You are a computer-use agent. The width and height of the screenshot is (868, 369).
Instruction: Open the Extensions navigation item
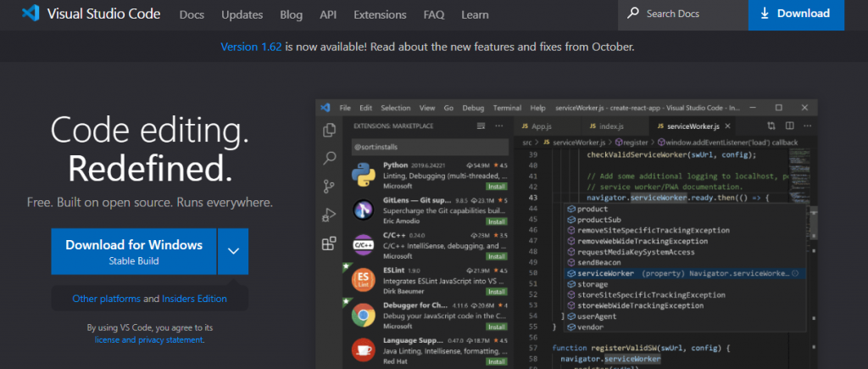[380, 14]
